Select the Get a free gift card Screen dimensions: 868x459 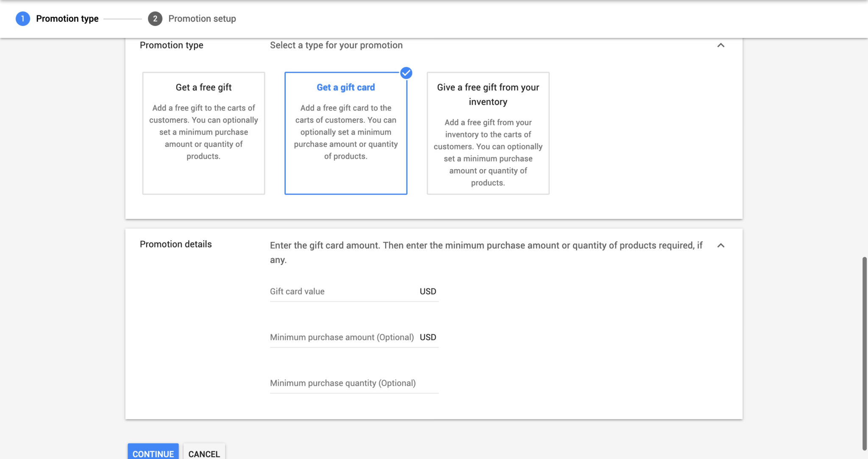pyautogui.click(x=203, y=133)
